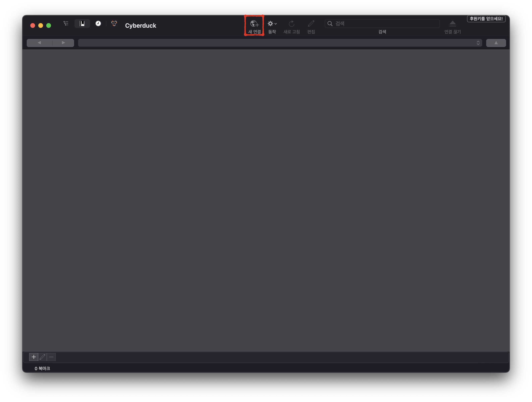Click the 후원키를 얻으세요! button
Screen dimensions: 532x402
[486, 19]
